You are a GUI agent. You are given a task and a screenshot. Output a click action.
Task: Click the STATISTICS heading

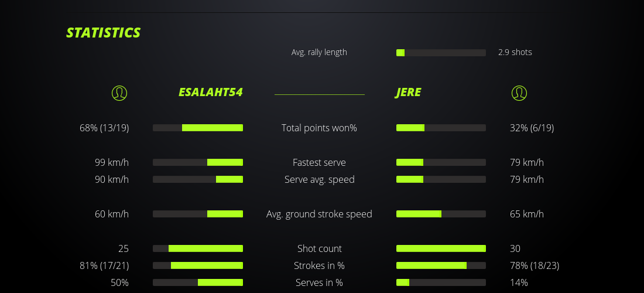point(104,33)
